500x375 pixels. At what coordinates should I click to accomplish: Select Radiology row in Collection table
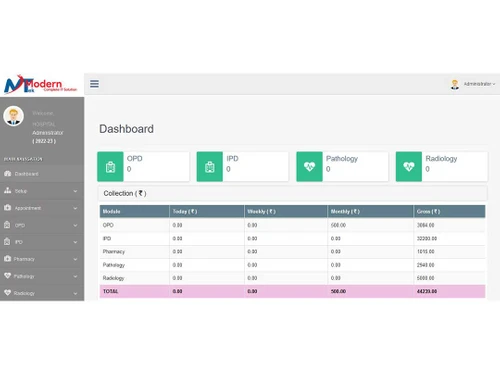click(292, 278)
